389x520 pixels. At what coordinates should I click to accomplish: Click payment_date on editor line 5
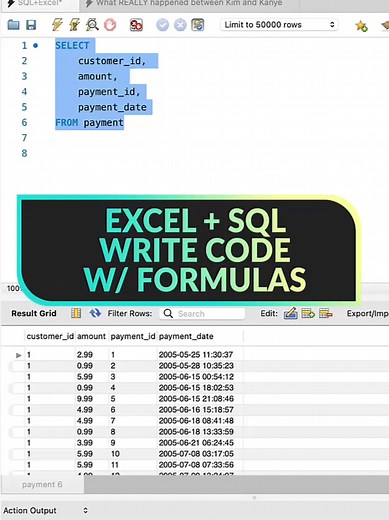[x=112, y=107]
